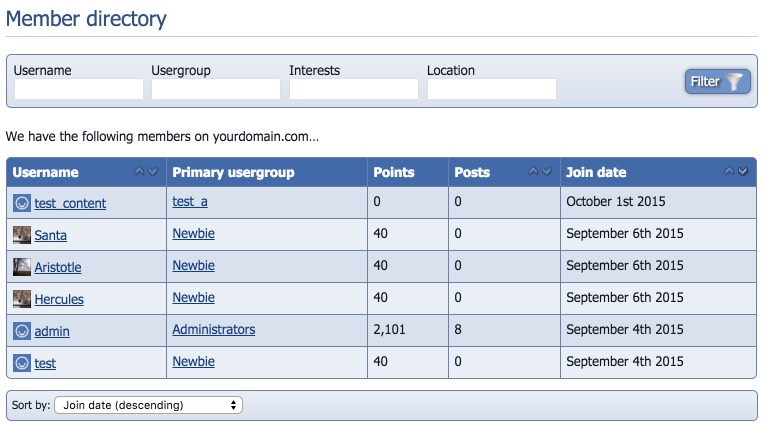Focus the Username filter field
Screen dimensions: 764x426
79,89
